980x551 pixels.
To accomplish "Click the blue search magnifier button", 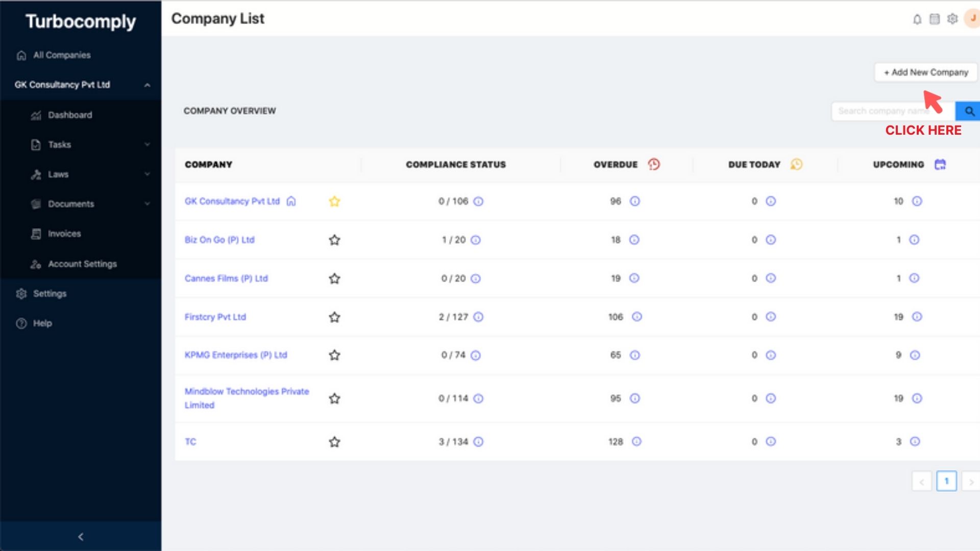I will coord(969,111).
